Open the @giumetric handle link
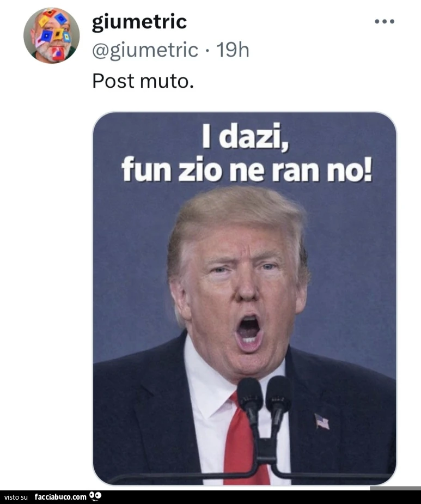This screenshot has height=504, width=421. (x=145, y=50)
